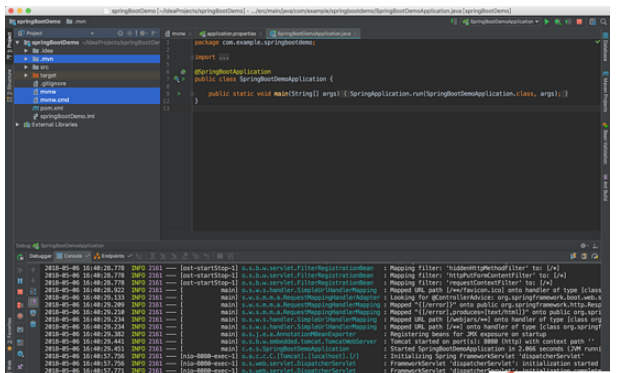
Task: Click scroll from source target icon in Project panel
Action: click(x=120, y=33)
